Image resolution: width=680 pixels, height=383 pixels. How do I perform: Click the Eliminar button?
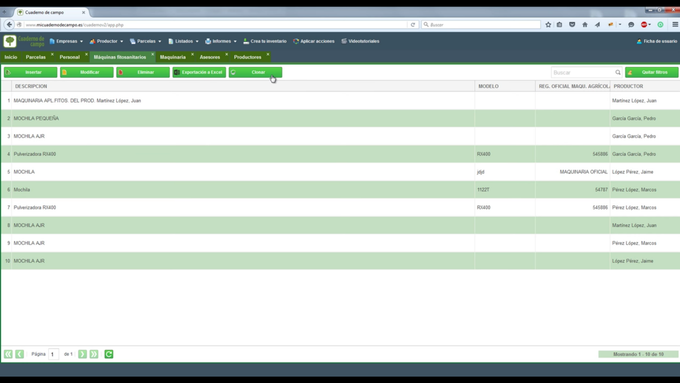pyautogui.click(x=143, y=72)
